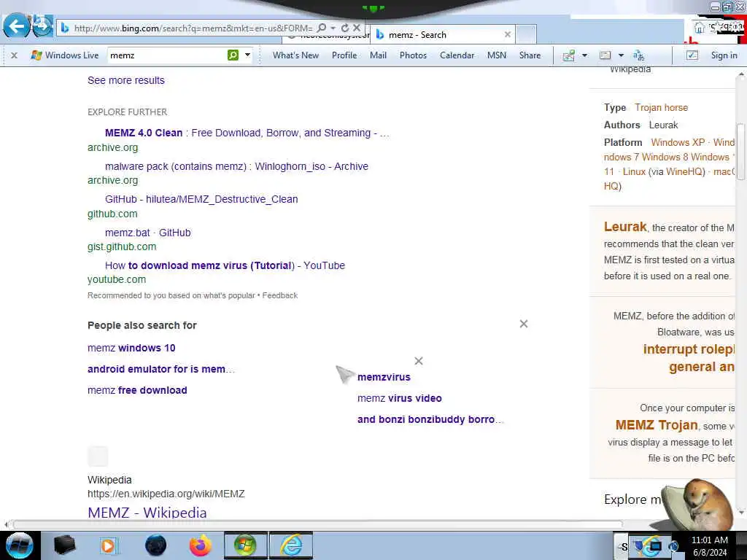Open 'MEMZ Trojan' heading link in panel

(x=657, y=425)
